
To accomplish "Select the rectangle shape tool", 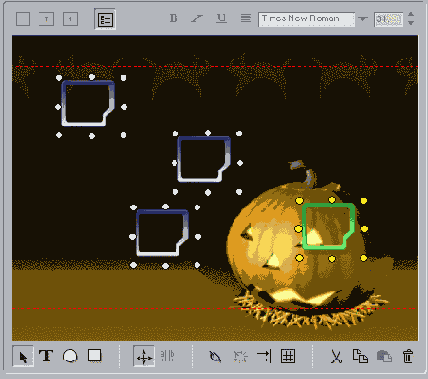I will point(95,355).
